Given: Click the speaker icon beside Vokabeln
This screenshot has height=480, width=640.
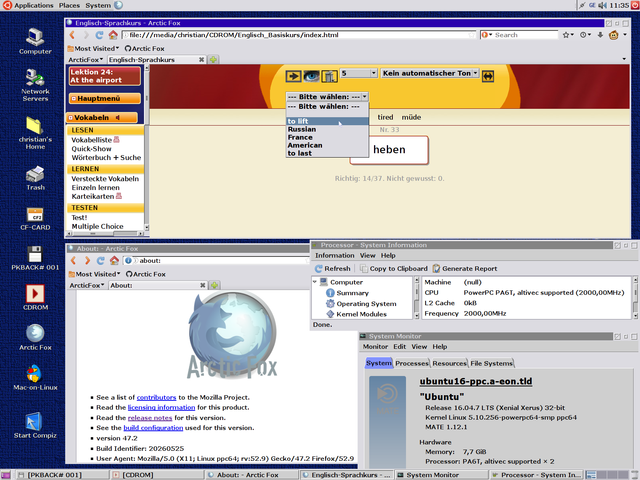Looking at the screenshot, I should tap(118, 118).
